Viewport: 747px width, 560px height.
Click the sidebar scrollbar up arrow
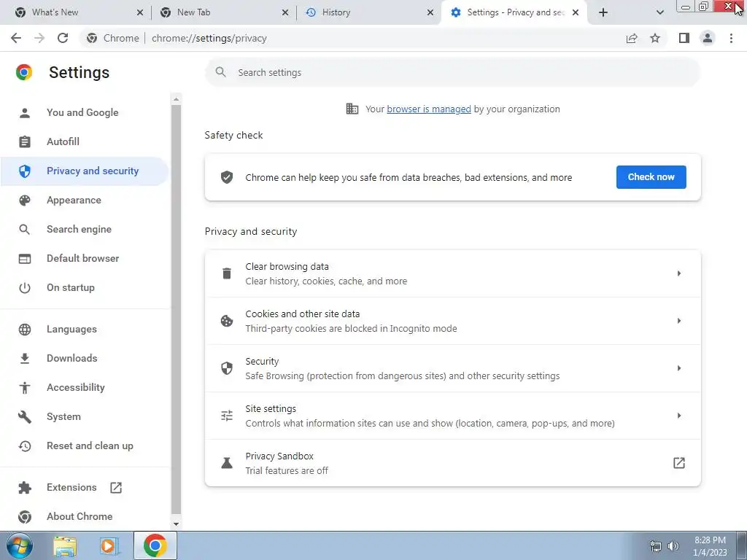tap(177, 99)
